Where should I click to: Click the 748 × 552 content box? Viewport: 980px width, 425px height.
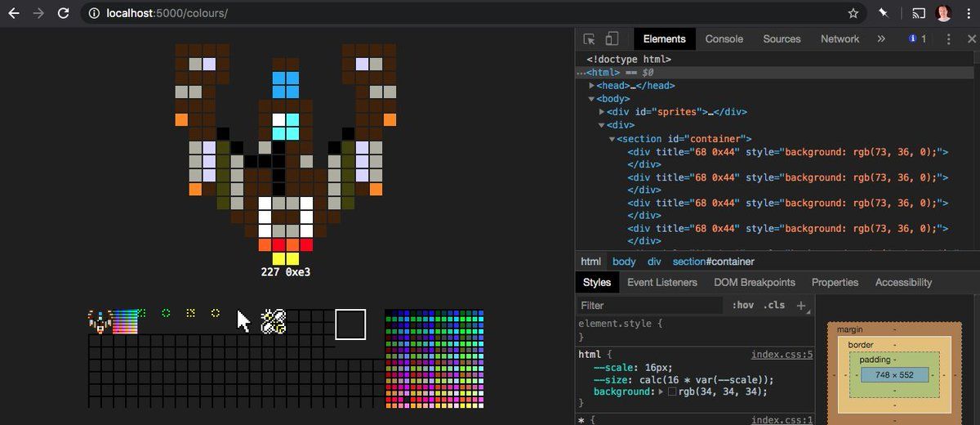coord(894,374)
